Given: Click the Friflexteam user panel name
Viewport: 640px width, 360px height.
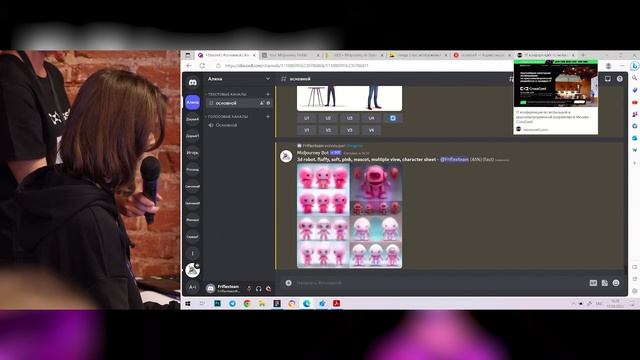Looking at the screenshot, I should [x=228, y=287].
